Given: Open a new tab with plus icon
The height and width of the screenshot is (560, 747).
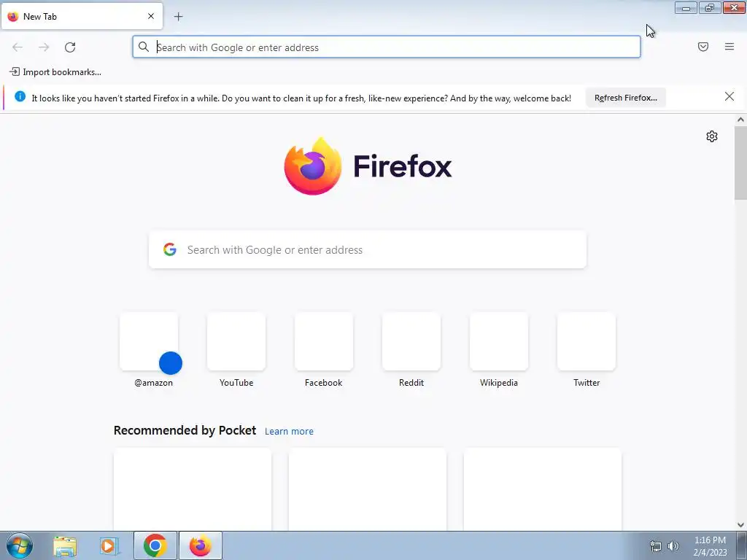Looking at the screenshot, I should click(x=178, y=17).
